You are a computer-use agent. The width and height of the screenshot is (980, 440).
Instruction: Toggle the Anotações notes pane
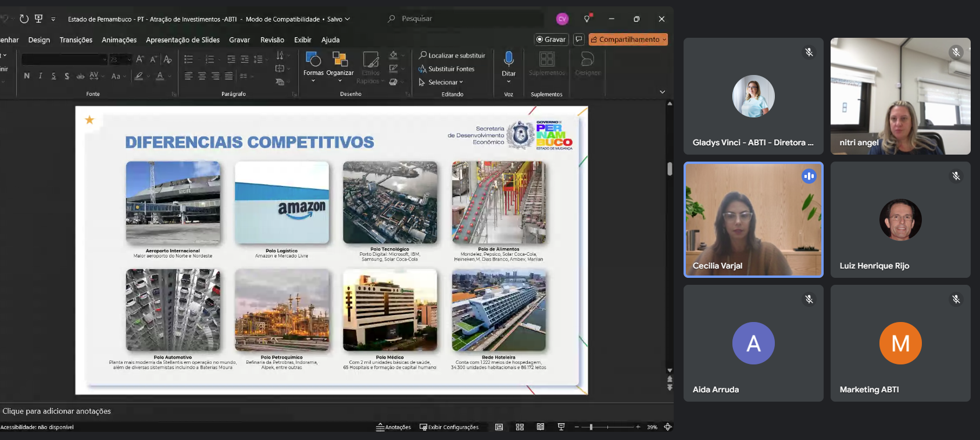394,427
